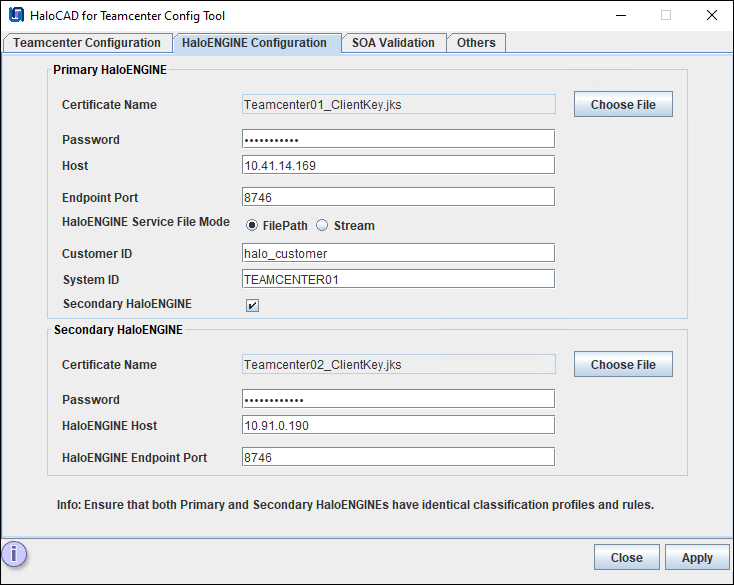
Task: Click the 'Customer ID' label
Action: (97, 254)
